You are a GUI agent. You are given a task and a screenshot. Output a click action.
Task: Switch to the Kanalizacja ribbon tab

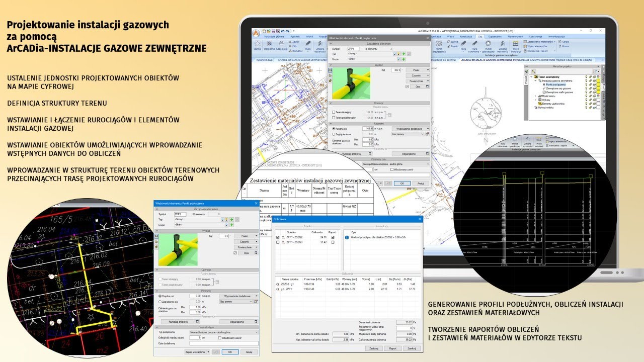click(466, 37)
